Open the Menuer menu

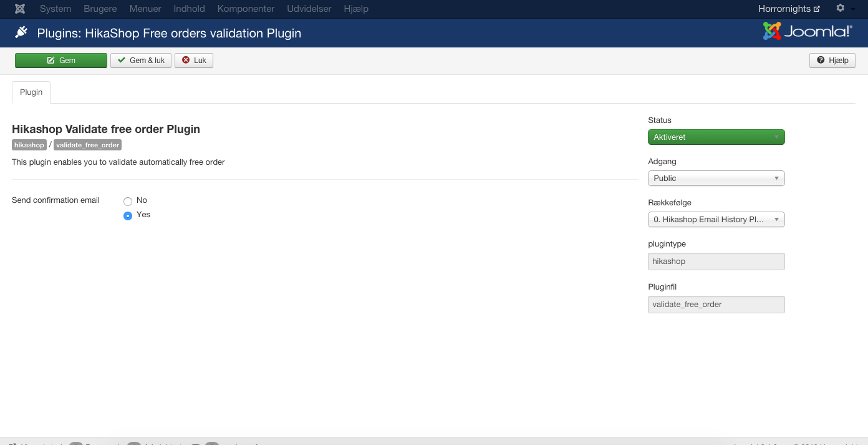[145, 9]
